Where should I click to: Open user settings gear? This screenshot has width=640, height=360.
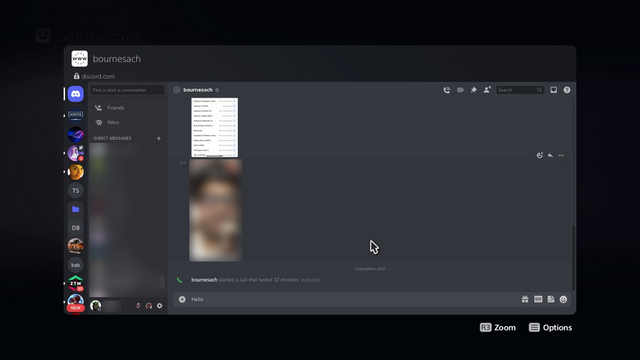tap(160, 306)
